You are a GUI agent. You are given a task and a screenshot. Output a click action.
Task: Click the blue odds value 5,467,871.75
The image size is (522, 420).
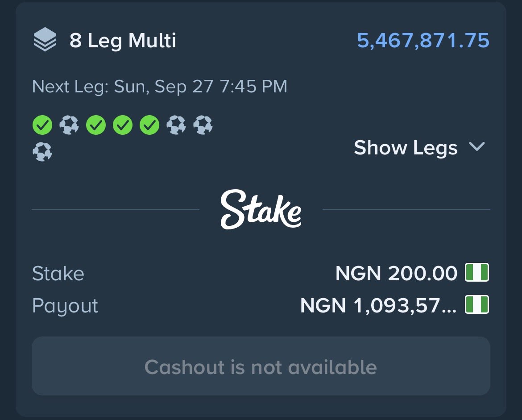423,40
